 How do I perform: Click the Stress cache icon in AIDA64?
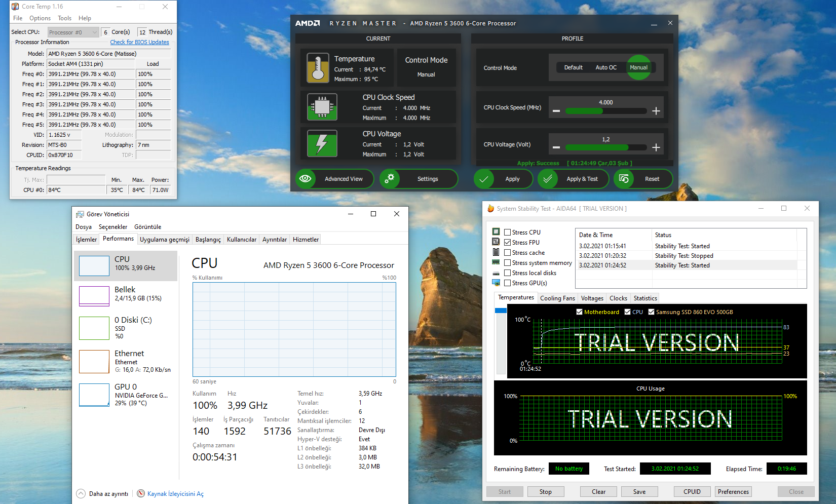coord(496,252)
